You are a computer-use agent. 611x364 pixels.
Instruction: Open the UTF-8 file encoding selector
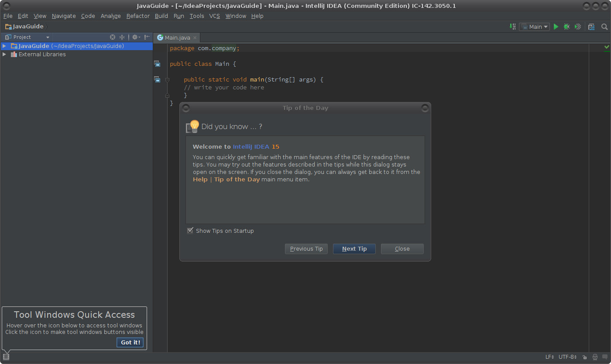[567, 357]
